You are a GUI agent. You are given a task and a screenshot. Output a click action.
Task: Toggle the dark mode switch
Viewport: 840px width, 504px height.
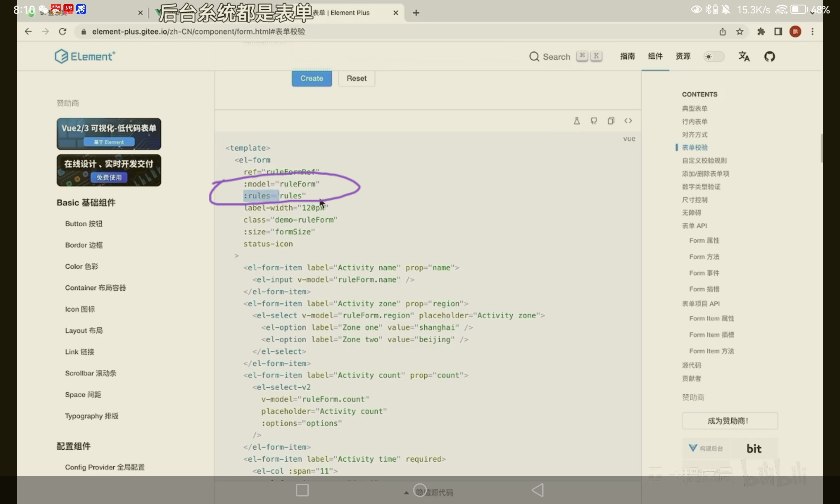point(714,57)
